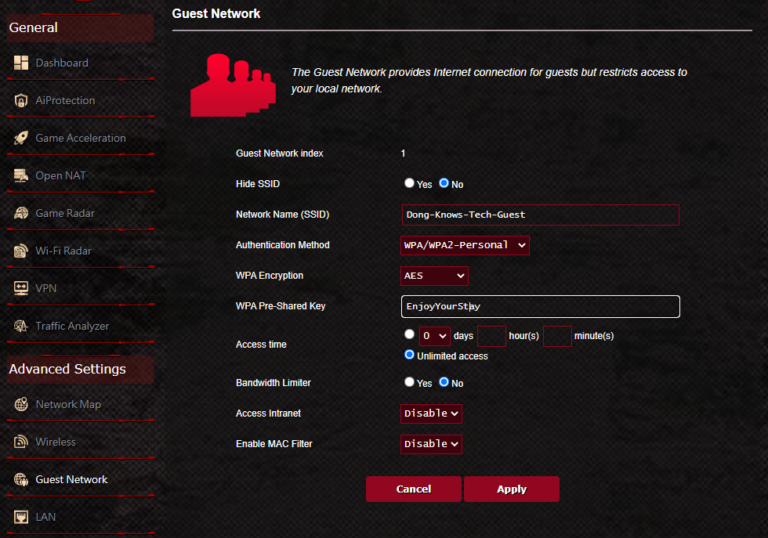Open the Access Intranet dropdown
This screenshot has width=768, height=538.
pyautogui.click(x=431, y=413)
